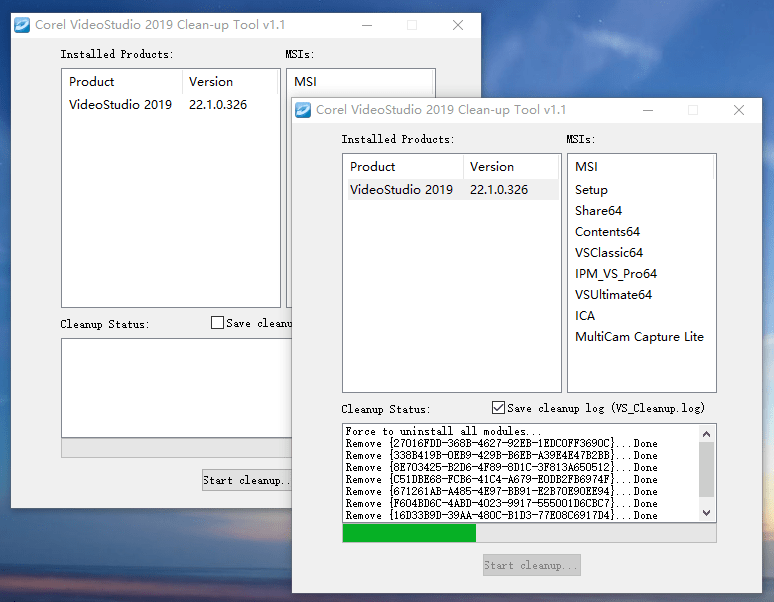The height and width of the screenshot is (602, 774).
Task: Close the back Clean-up Tool window
Action: pyautogui.click(x=458, y=25)
